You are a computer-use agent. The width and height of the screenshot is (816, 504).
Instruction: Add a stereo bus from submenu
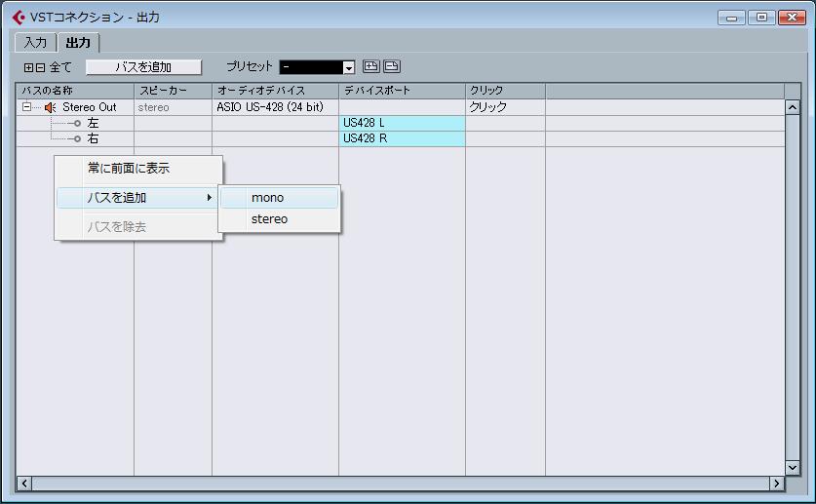pos(279,219)
